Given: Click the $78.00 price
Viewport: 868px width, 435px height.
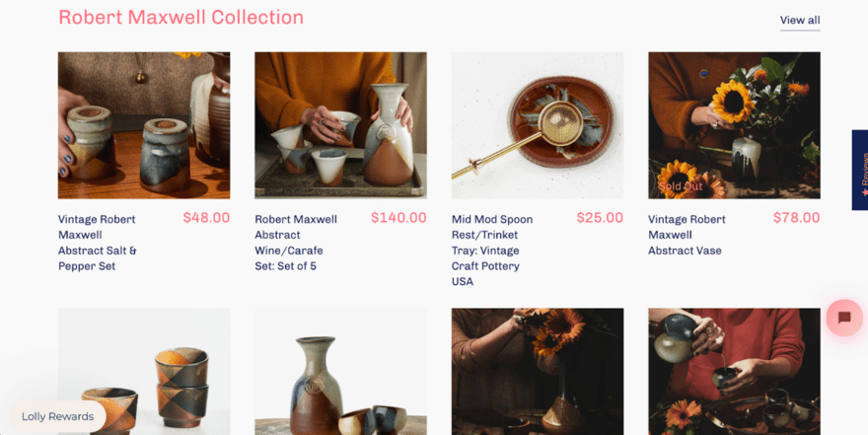Looking at the screenshot, I should 796,218.
